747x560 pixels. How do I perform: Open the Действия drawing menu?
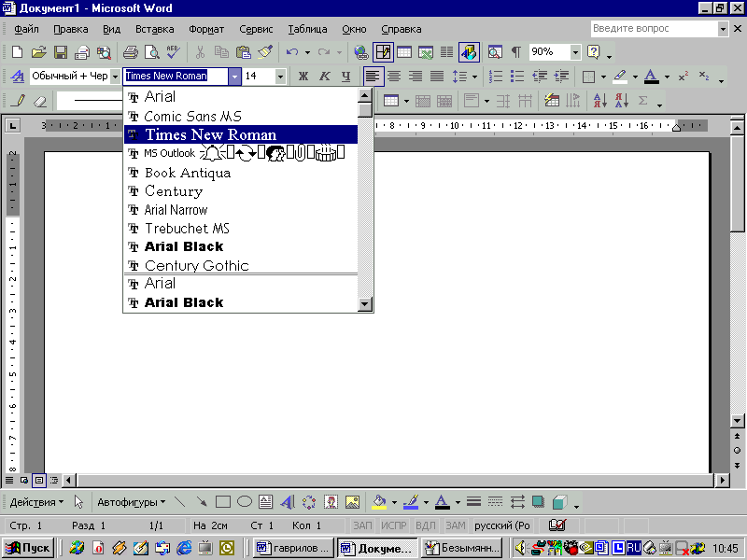pos(36,502)
